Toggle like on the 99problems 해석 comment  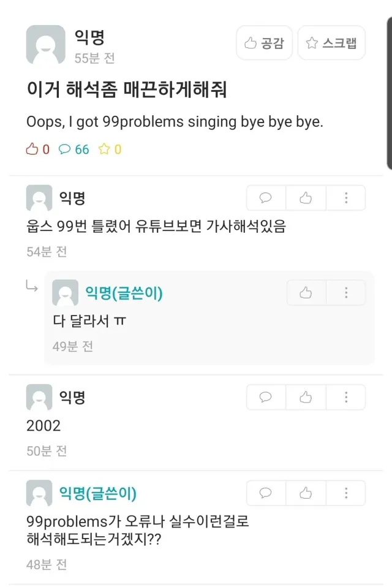click(306, 493)
